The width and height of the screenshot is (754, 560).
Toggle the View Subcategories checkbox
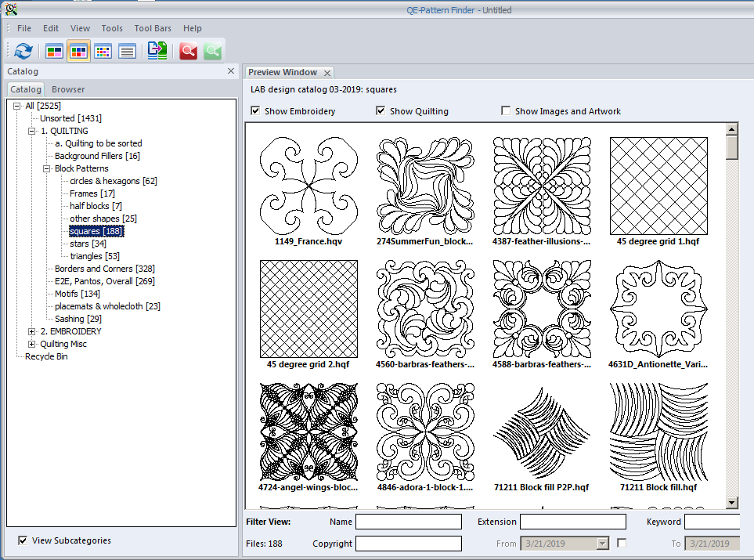[x=23, y=540]
